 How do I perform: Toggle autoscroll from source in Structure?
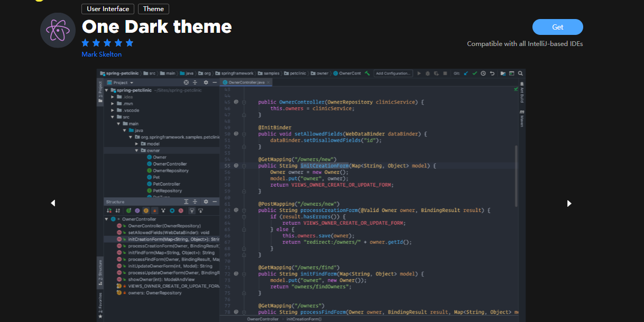point(201,210)
